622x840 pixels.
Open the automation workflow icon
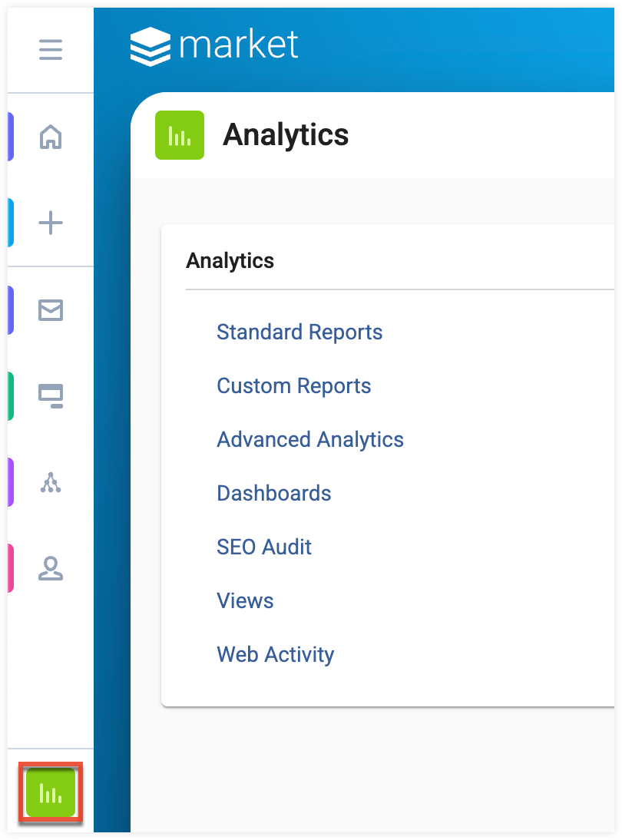tap(50, 483)
